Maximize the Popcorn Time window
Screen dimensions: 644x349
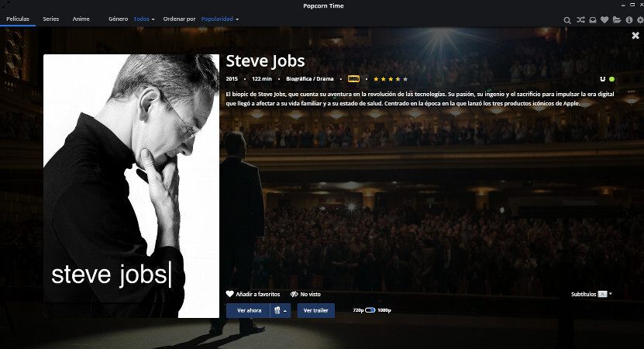point(632,5)
